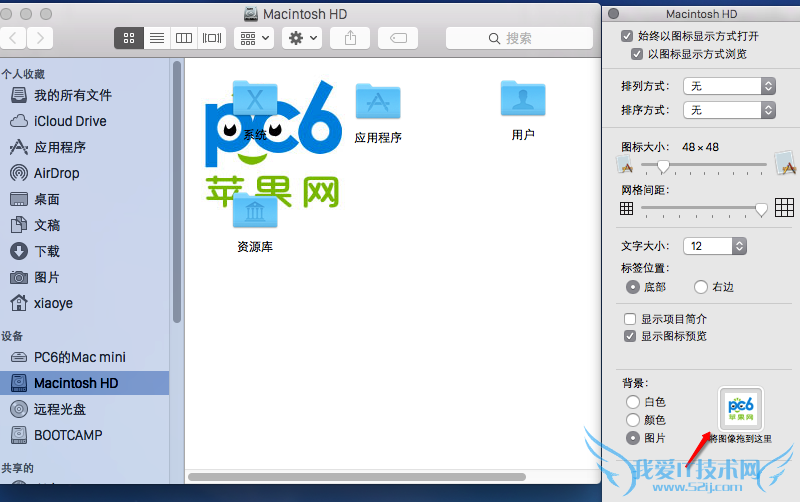Open iCloud Drive from sidebar
The height and width of the screenshot is (502, 800).
(69, 121)
